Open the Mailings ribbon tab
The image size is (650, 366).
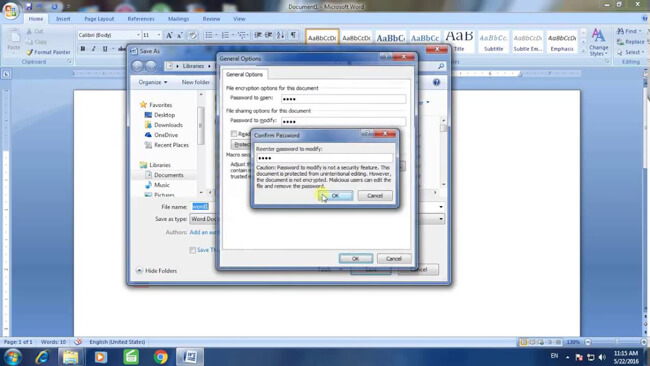coord(179,19)
